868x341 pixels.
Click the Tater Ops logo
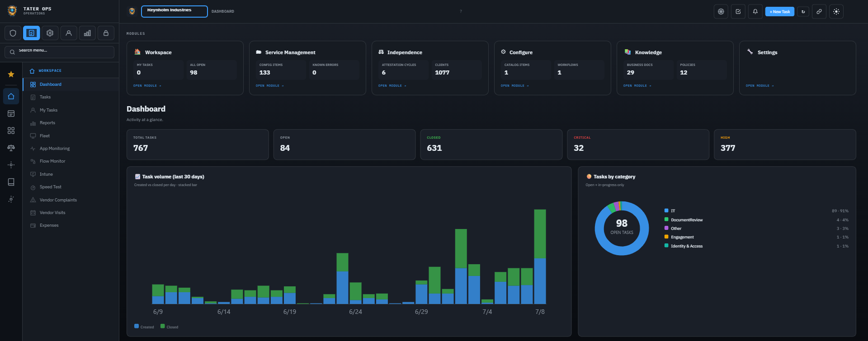tap(12, 10)
